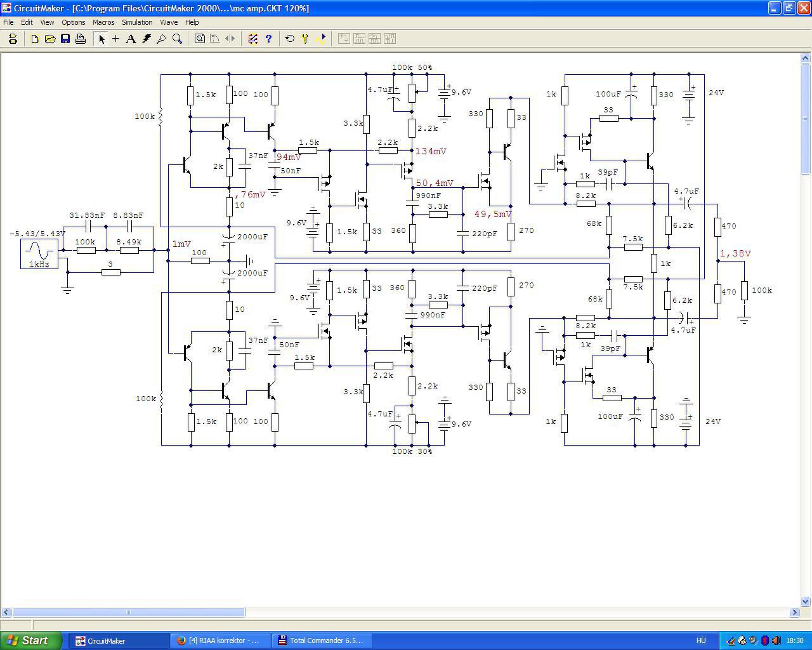Click the blue question mark Help icon
This screenshot has width=812, height=650.
(268, 39)
